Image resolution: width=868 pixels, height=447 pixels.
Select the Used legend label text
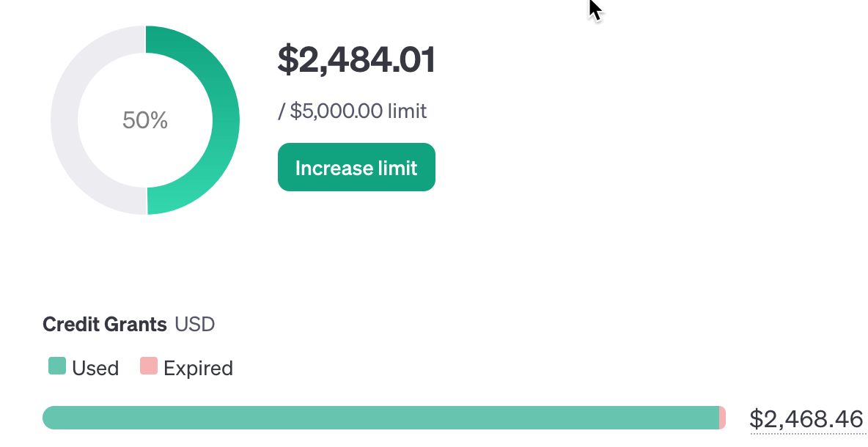[95, 368]
